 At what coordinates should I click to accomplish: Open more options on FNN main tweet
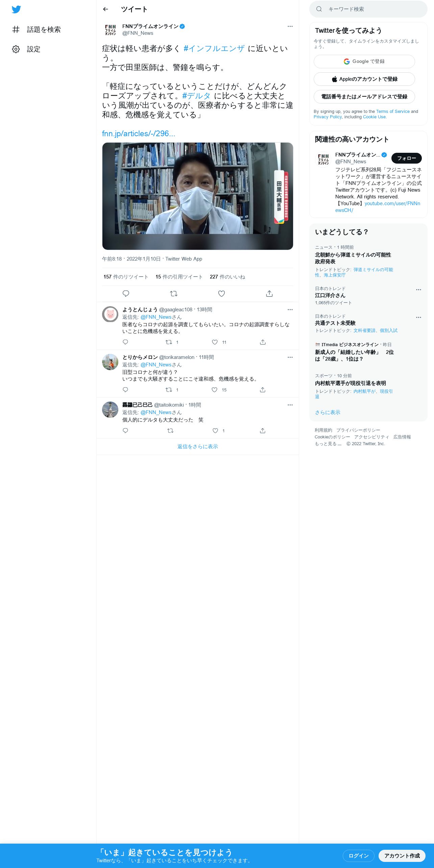pos(290,26)
